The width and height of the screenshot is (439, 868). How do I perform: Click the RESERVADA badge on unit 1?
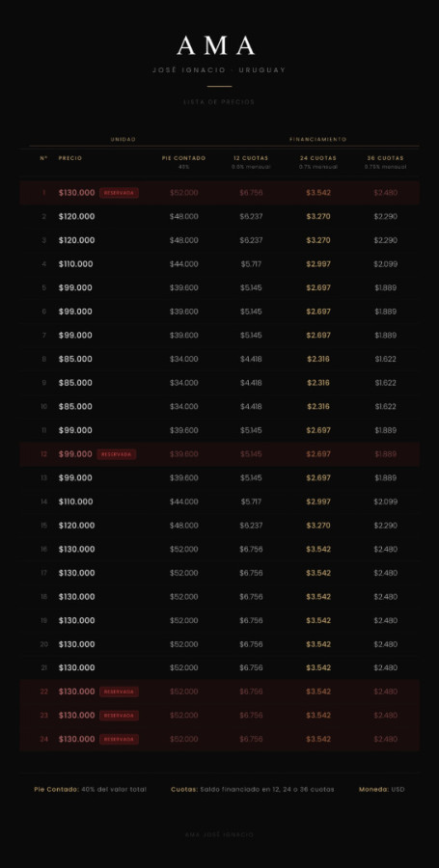(119, 193)
